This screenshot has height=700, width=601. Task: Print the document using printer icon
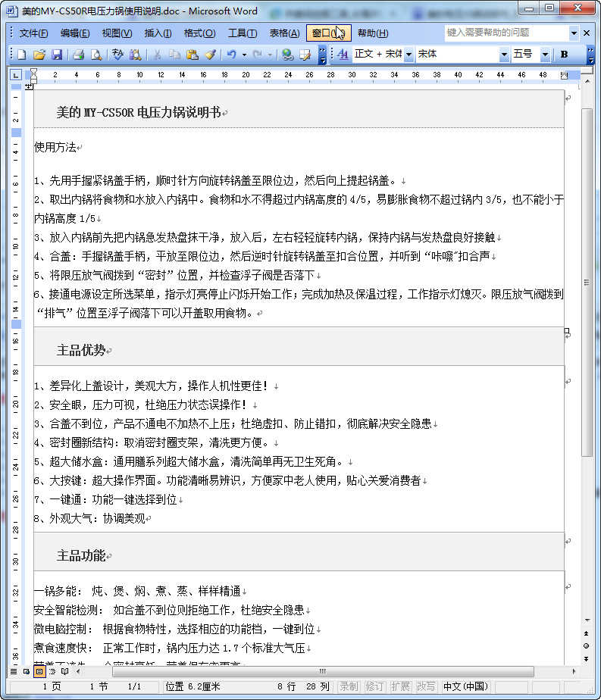(x=79, y=55)
